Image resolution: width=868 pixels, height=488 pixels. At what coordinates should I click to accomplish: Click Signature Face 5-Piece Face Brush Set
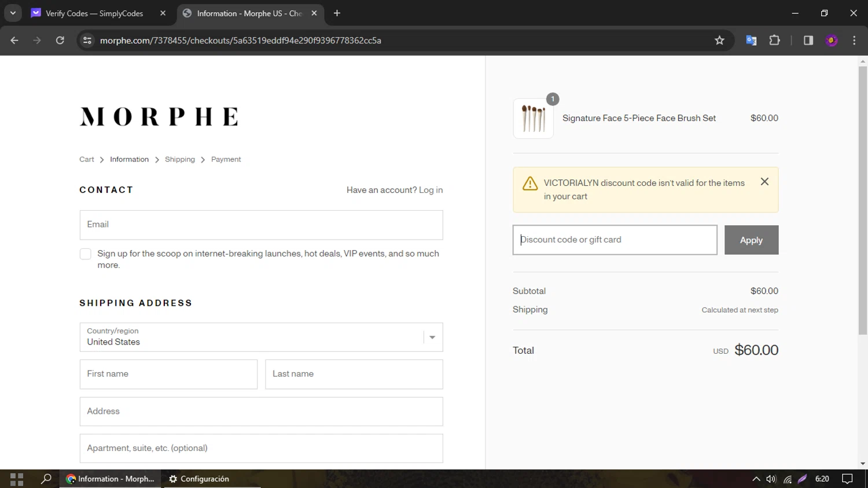pos(639,118)
